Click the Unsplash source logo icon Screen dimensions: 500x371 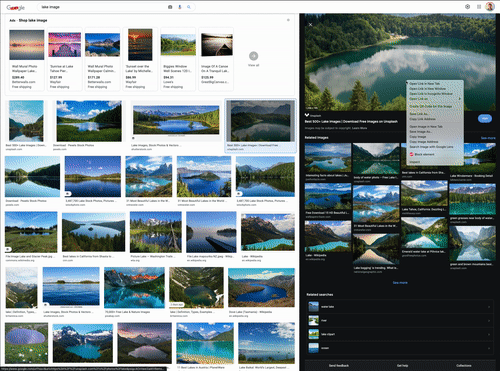tap(307, 115)
